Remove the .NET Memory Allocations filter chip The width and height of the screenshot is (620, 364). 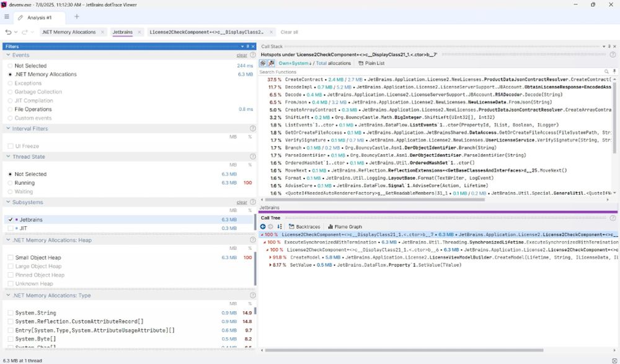point(102,32)
